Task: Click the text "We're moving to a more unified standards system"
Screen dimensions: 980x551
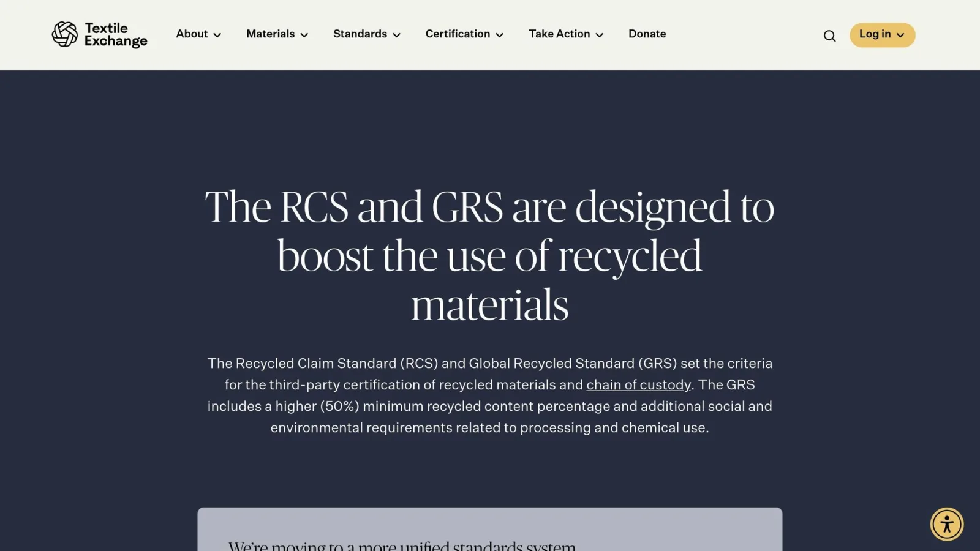Action: [x=402, y=545]
